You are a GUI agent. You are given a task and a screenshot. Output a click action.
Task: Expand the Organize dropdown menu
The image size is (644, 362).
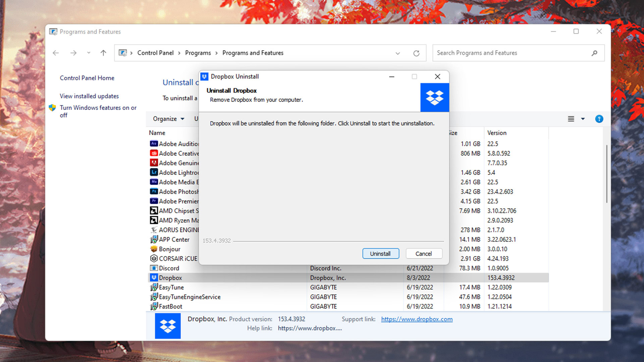168,118
